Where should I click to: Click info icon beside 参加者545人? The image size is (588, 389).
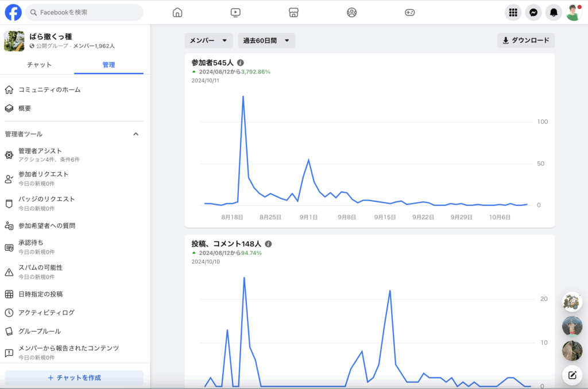pyautogui.click(x=241, y=63)
